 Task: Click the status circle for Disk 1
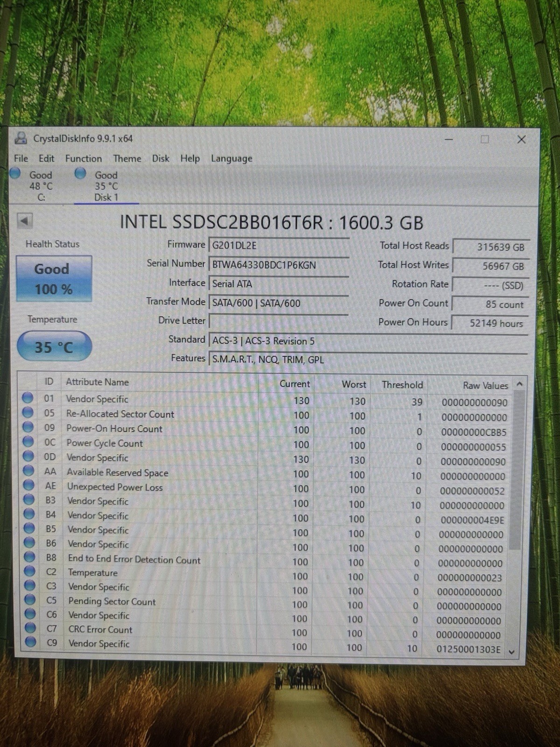pyautogui.click(x=81, y=173)
